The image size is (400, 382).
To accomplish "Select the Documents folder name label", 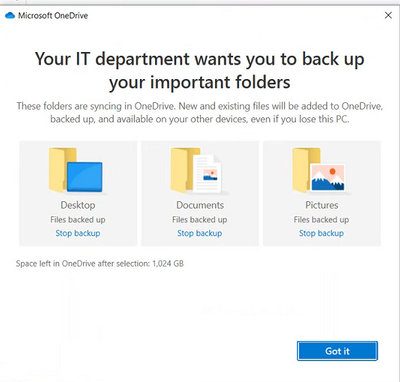I will pyautogui.click(x=200, y=205).
